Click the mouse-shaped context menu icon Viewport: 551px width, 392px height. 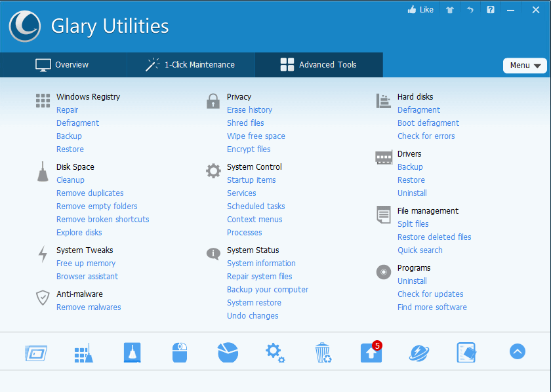(x=180, y=353)
